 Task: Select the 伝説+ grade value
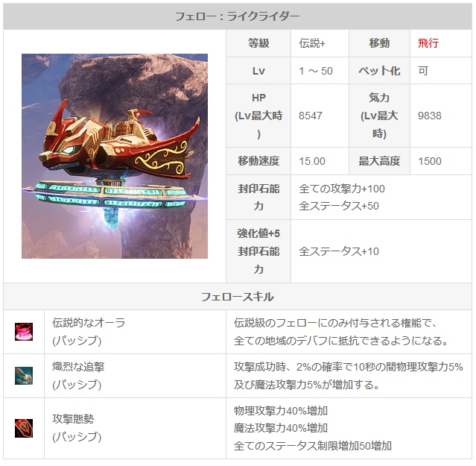coord(312,43)
